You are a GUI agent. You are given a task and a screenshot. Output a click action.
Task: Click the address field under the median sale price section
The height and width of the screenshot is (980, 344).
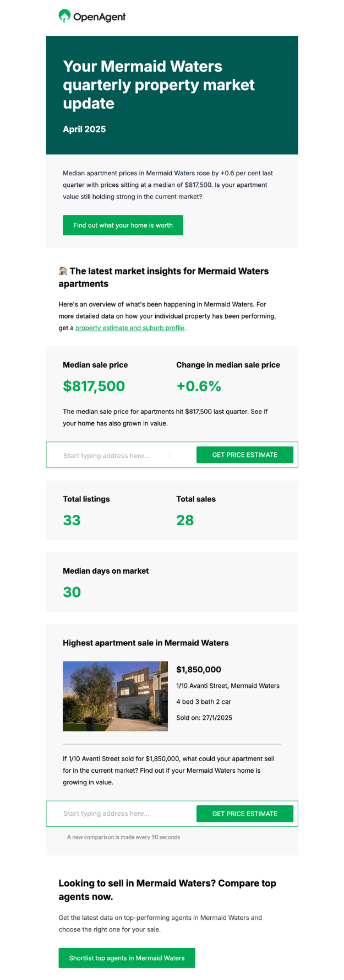(121, 455)
